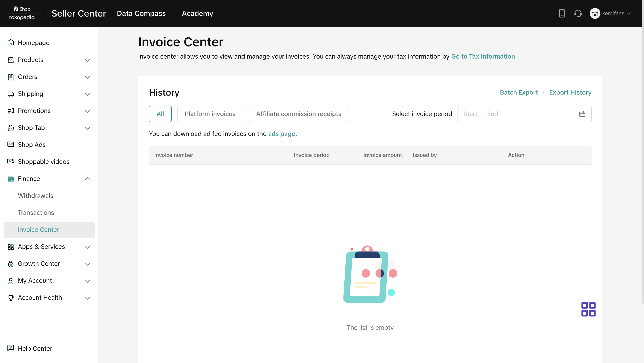Click the Shop Ads sidebar icon
The image size is (644, 363).
pyautogui.click(x=11, y=144)
